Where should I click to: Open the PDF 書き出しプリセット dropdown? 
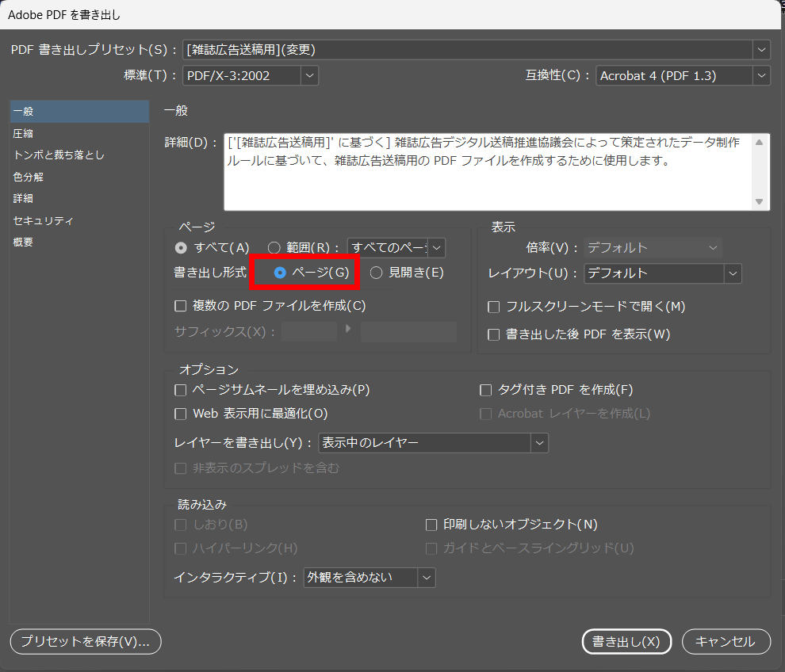pyautogui.click(x=476, y=50)
